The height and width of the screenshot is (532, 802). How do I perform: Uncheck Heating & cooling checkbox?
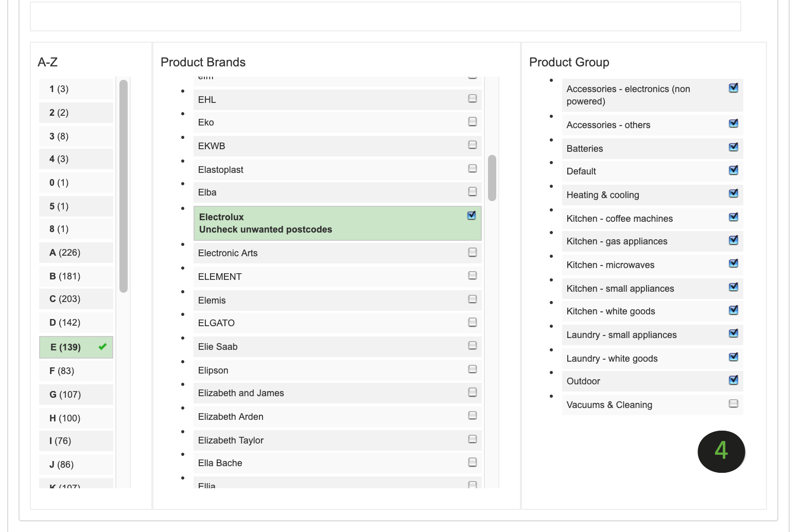tap(734, 193)
